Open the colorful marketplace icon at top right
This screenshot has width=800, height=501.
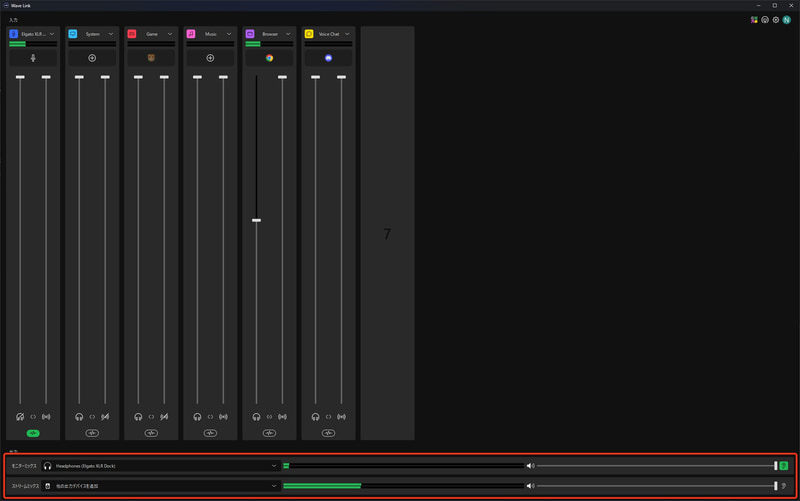tap(754, 20)
